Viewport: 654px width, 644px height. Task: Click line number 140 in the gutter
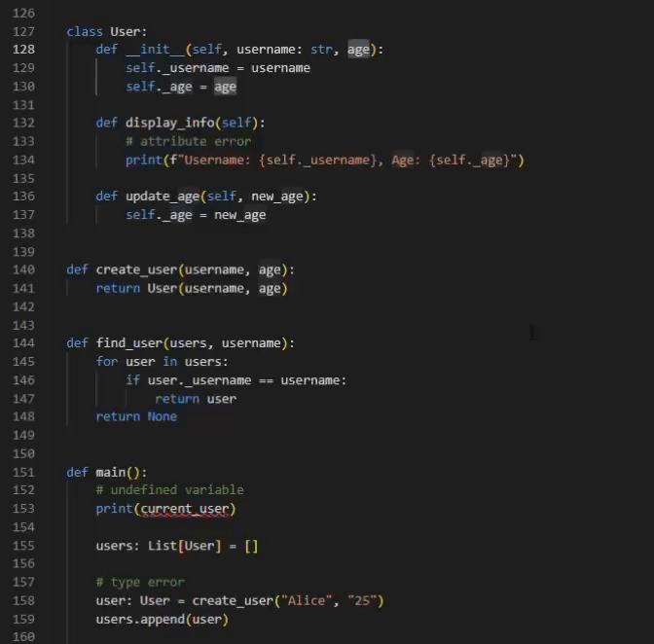pyautogui.click(x=23, y=269)
